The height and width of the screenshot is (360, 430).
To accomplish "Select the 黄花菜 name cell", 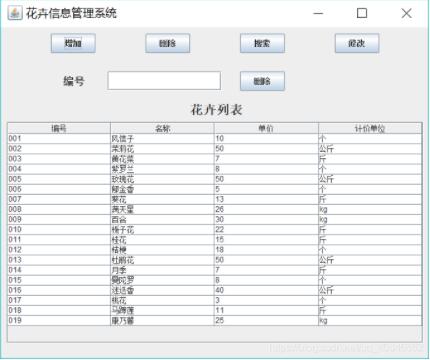I will point(162,159).
